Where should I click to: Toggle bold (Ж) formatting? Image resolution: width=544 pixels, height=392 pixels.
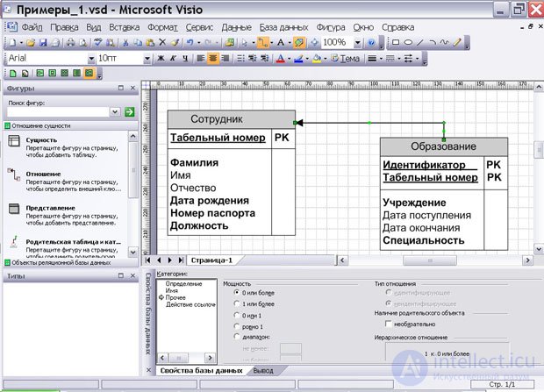[161, 58]
